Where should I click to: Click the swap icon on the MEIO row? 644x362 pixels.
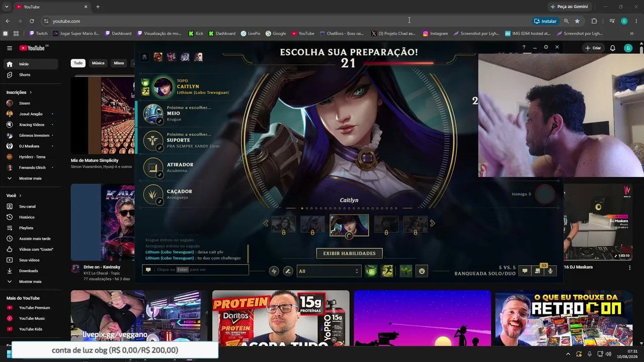pyautogui.click(x=159, y=121)
